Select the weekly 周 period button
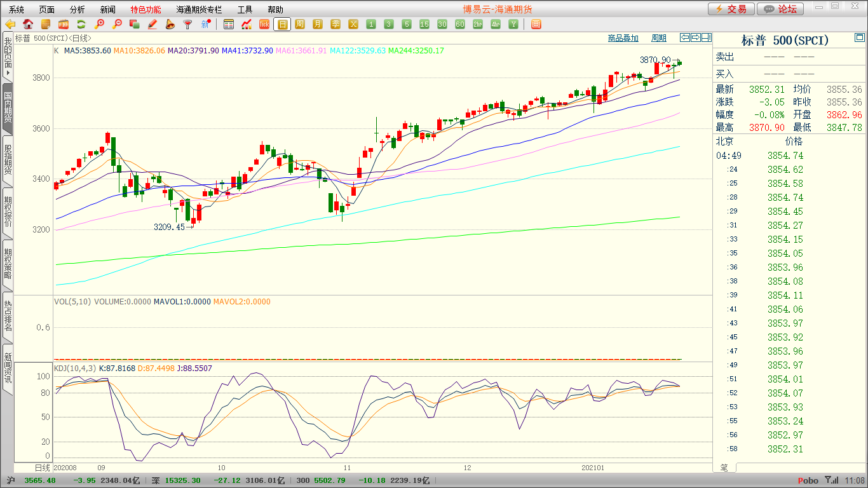 click(x=300, y=24)
